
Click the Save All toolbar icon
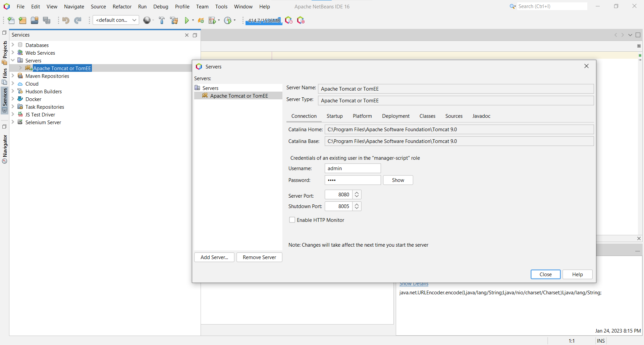click(47, 20)
